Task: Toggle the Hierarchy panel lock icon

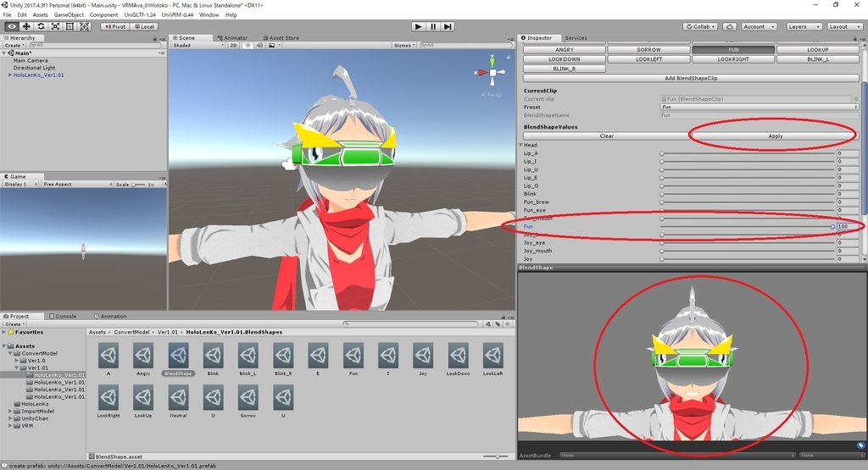Action: 154,38
